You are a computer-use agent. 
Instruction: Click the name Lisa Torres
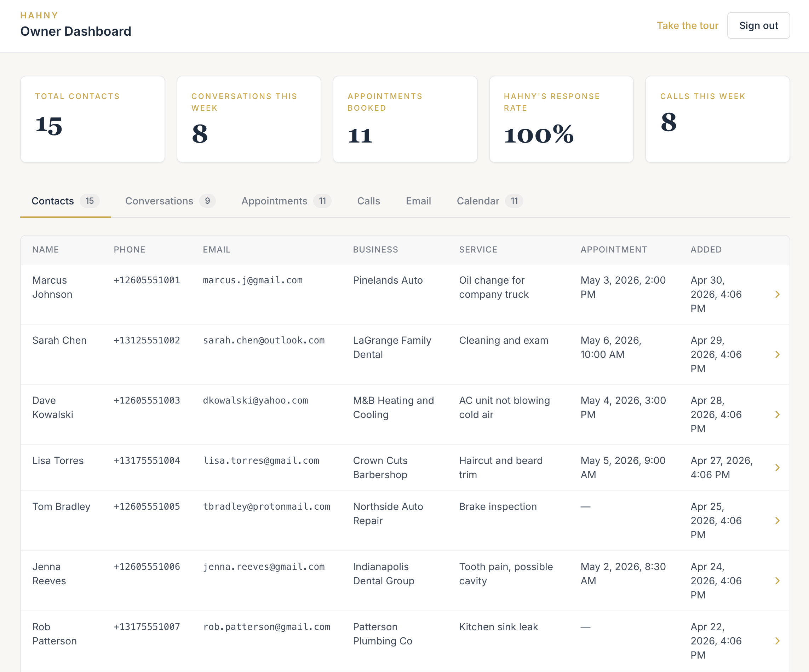click(x=58, y=460)
